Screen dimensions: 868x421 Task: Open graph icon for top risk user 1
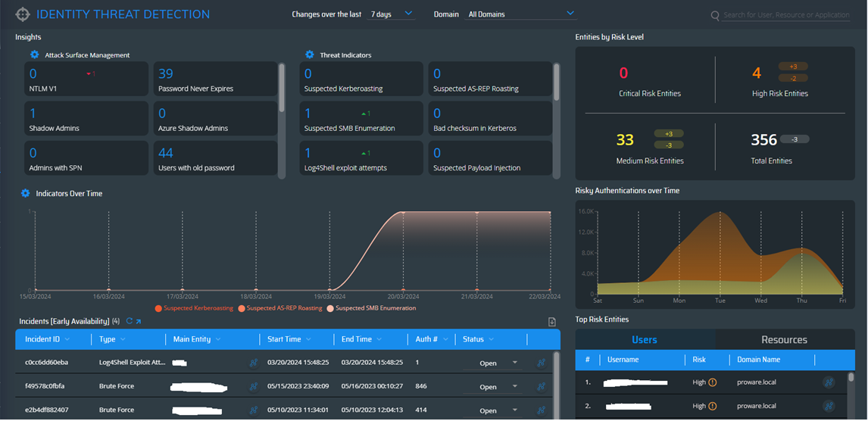[829, 382]
